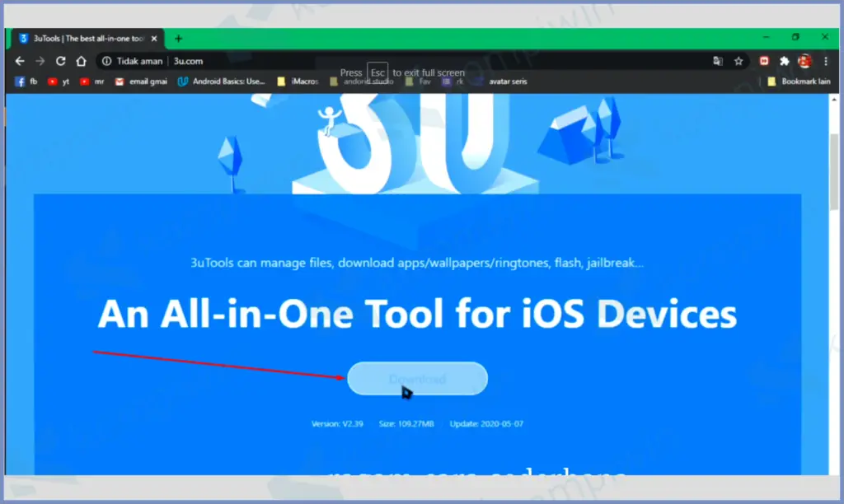
Task: Click the browser forward arrow
Action: (40, 61)
